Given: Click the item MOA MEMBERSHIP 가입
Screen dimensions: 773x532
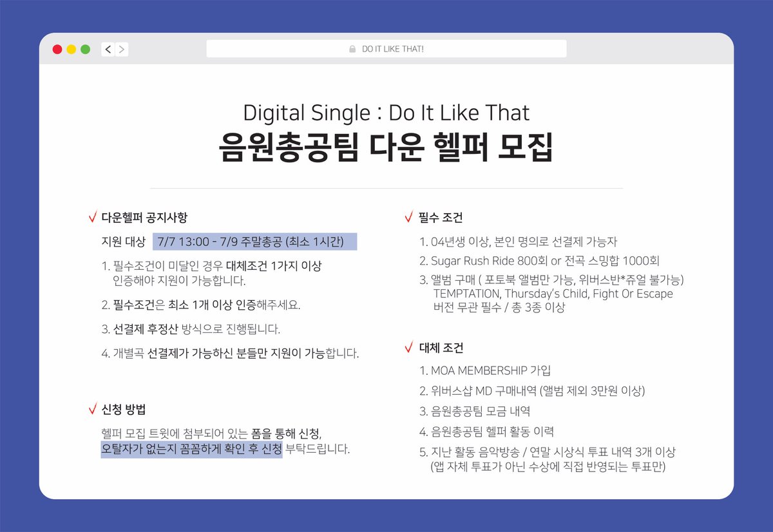Looking at the screenshot, I should 485,370.
